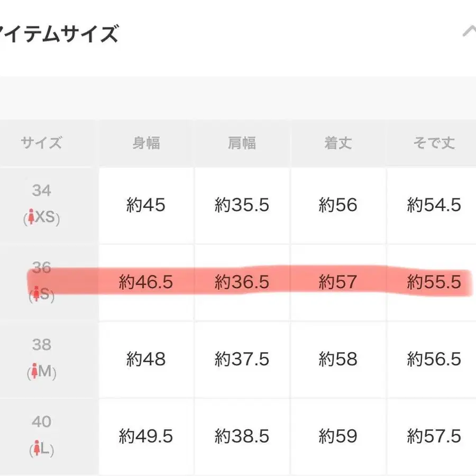Click the 約45 body width cell
The width and height of the screenshot is (476, 476).
(146, 205)
